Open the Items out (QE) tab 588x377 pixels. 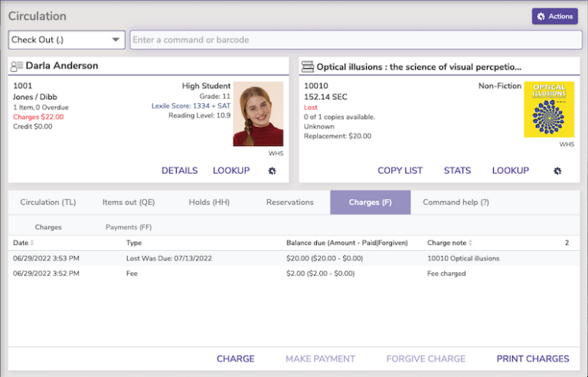tap(129, 202)
